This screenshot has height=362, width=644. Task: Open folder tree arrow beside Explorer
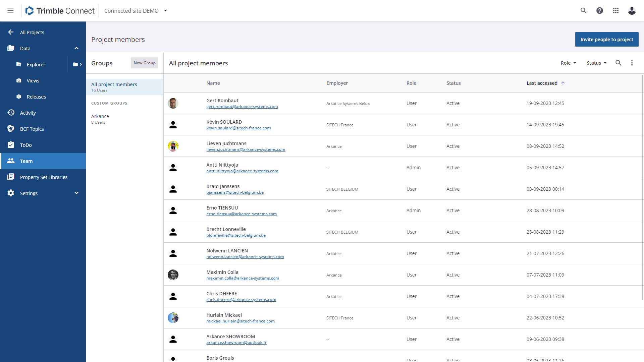click(x=77, y=64)
